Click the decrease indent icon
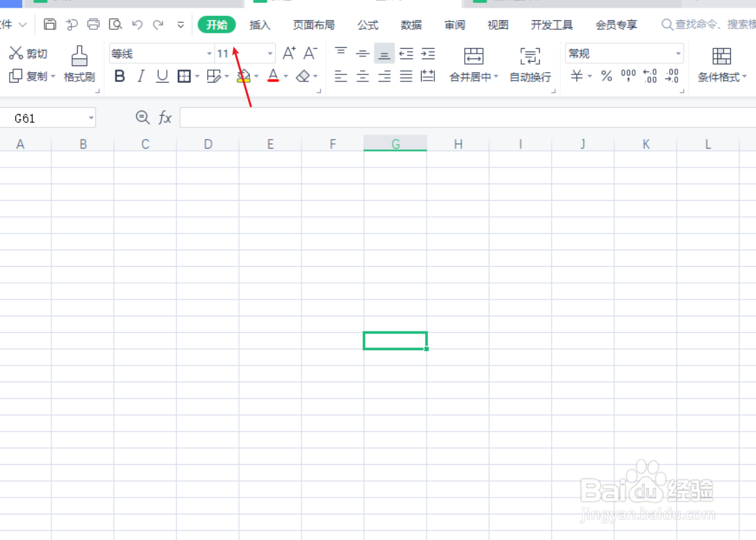 tap(406, 53)
